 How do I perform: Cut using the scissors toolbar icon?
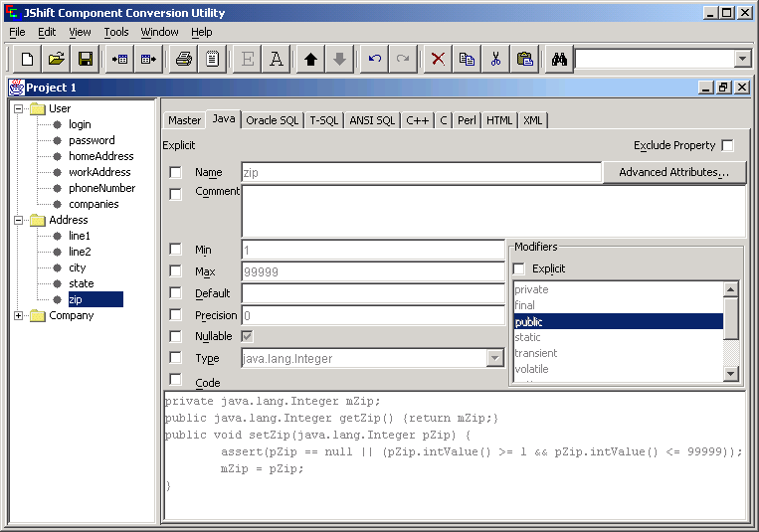click(495, 59)
